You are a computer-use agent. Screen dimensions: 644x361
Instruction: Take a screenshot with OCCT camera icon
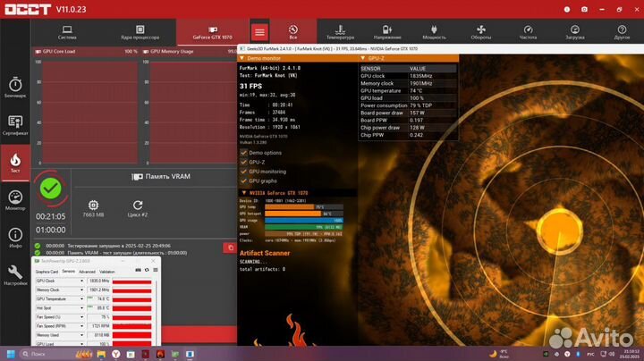584,9
